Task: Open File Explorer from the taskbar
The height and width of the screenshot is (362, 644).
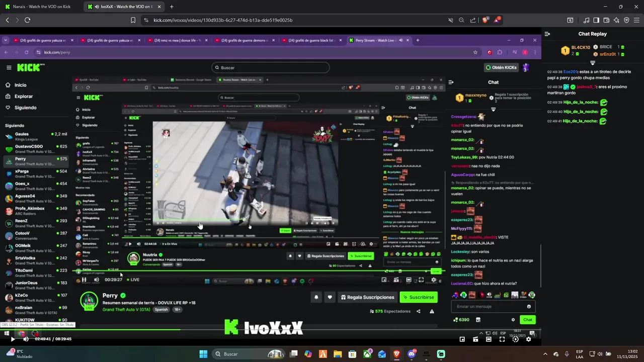Action: pos(338,354)
